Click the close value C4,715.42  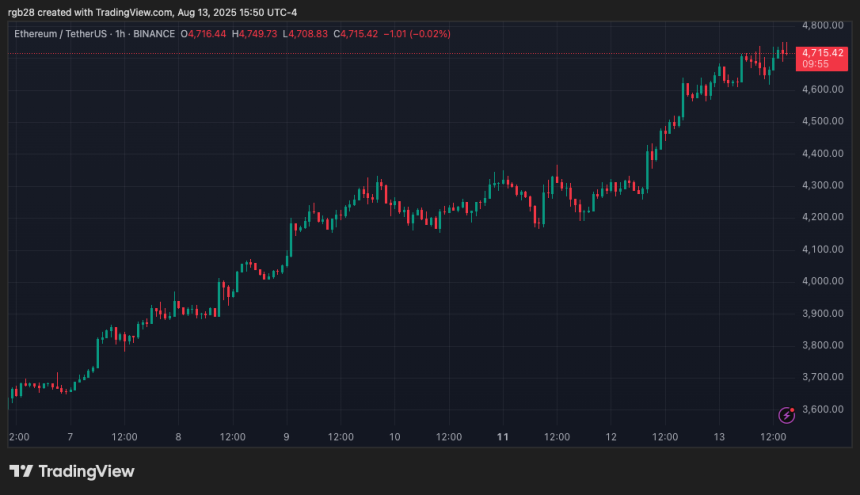(355, 34)
